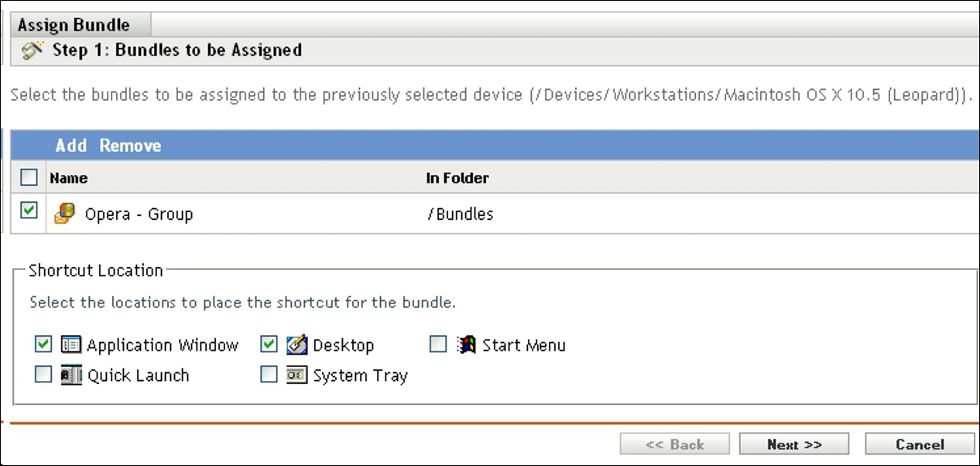
Task: Click the System Tray icon
Action: pyautogui.click(x=297, y=375)
